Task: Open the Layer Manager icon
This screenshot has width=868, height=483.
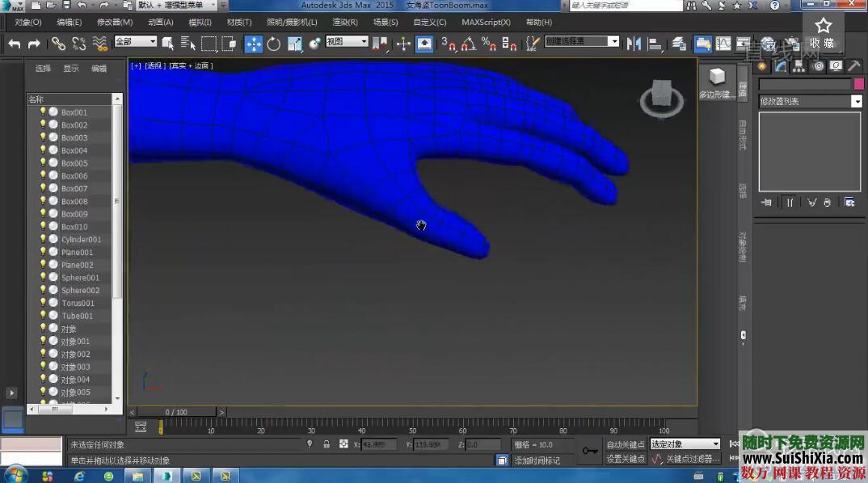Action: click(679, 44)
